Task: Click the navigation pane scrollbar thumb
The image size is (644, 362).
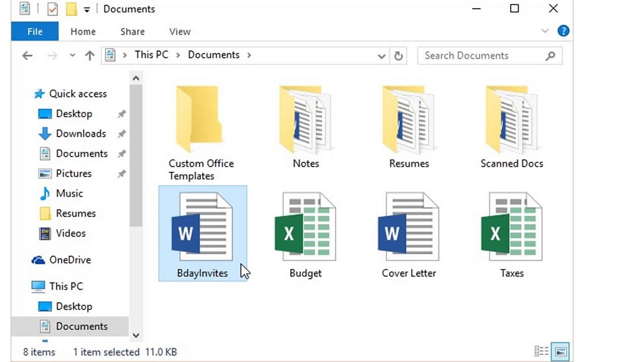Action: coord(136,155)
